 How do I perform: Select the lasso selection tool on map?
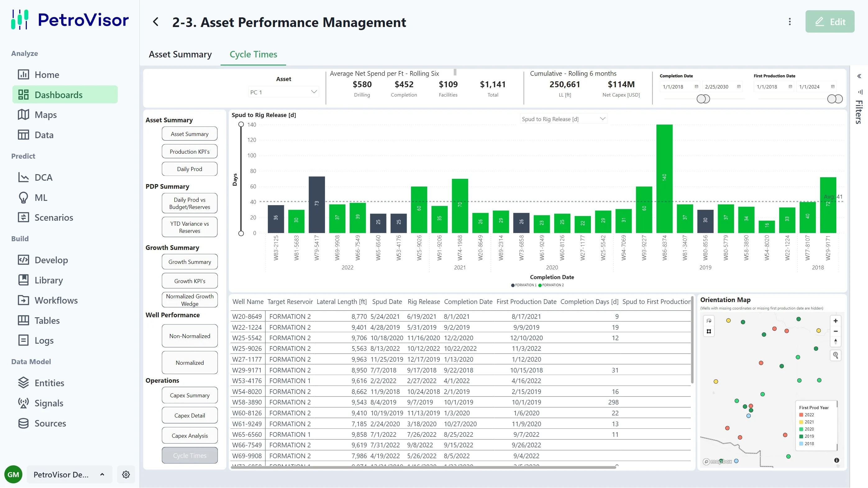709,321
